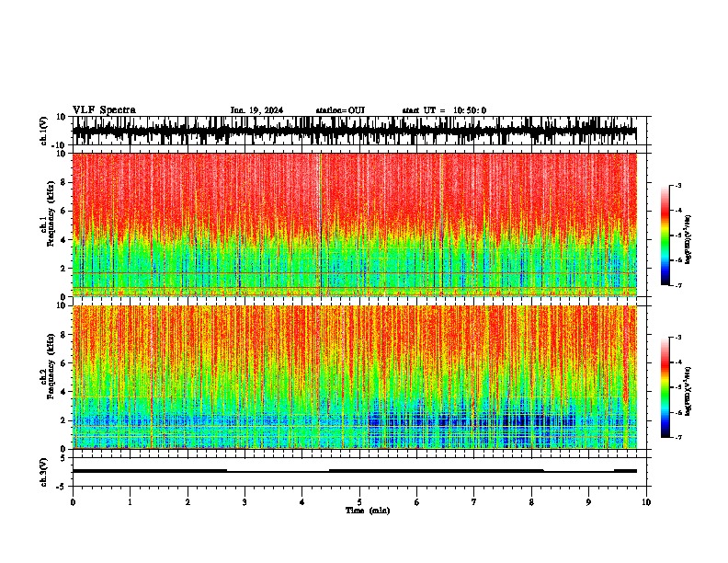This screenshot has height=563, width=728.
Task: Click the "-3" label on ch.1 color bar
Action: [x=677, y=185]
